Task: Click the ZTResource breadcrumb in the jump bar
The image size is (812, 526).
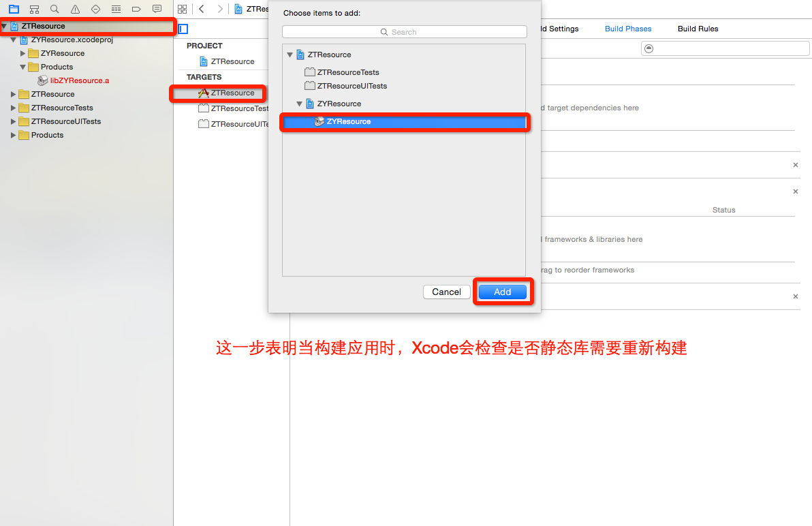Action: point(251,9)
